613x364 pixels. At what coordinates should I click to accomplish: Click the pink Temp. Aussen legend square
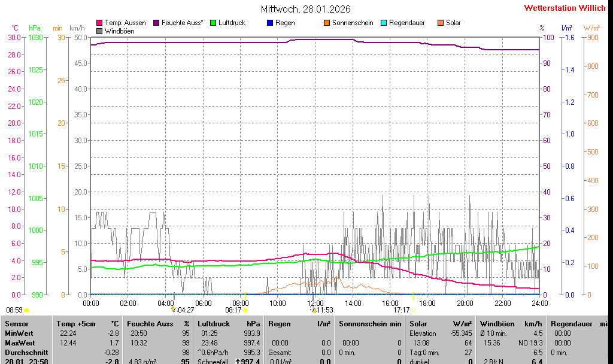(x=99, y=23)
